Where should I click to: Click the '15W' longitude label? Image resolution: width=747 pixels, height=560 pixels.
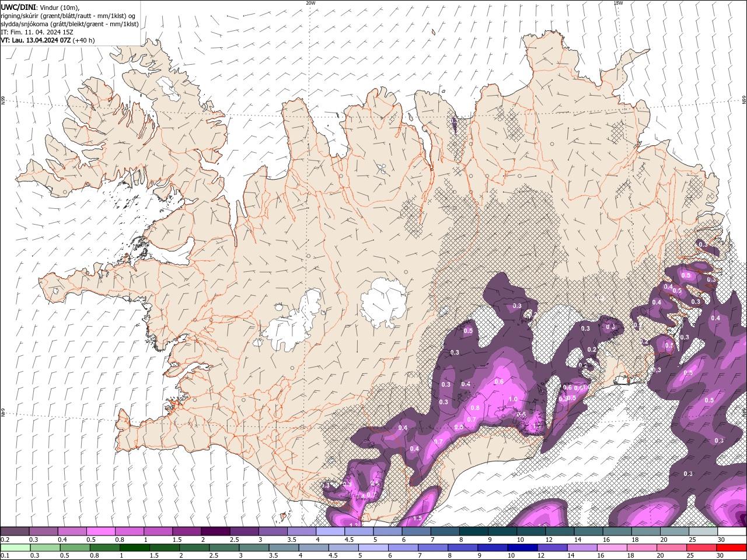click(618, 3)
